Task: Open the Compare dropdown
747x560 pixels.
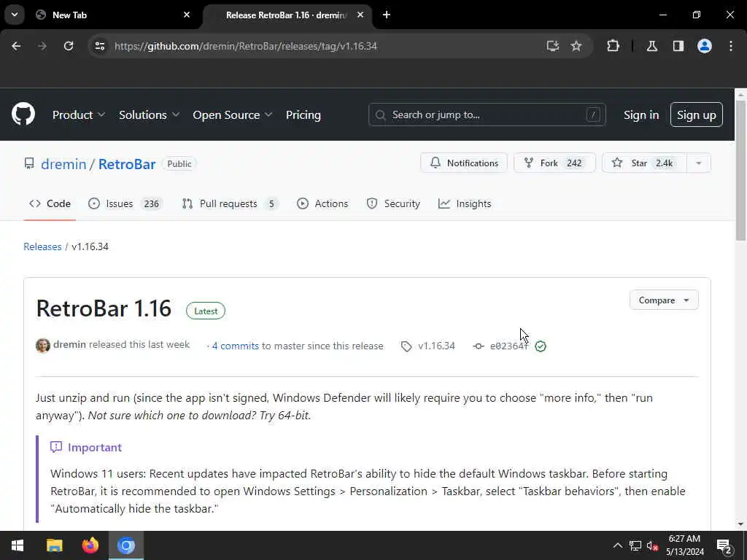Action: pos(664,300)
